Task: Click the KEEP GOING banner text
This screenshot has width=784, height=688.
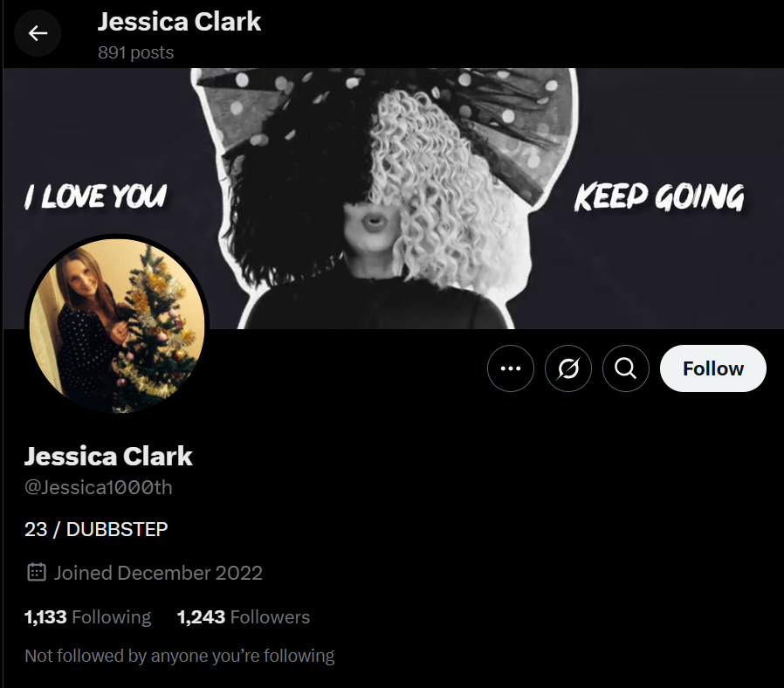Action: 659,197
